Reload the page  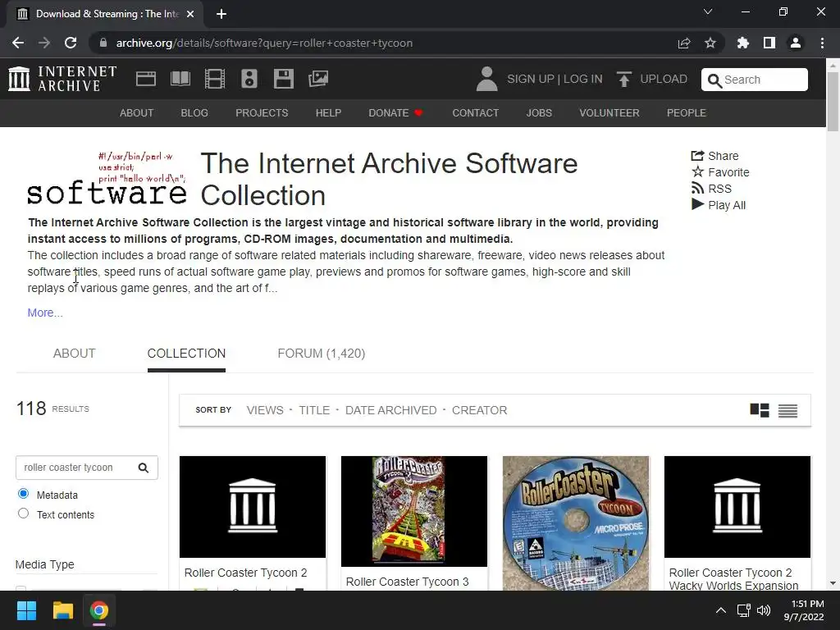71,43
